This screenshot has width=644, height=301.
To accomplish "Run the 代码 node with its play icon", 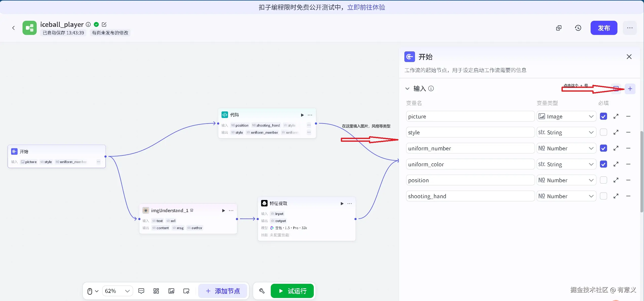I will (x=302, y=115).
